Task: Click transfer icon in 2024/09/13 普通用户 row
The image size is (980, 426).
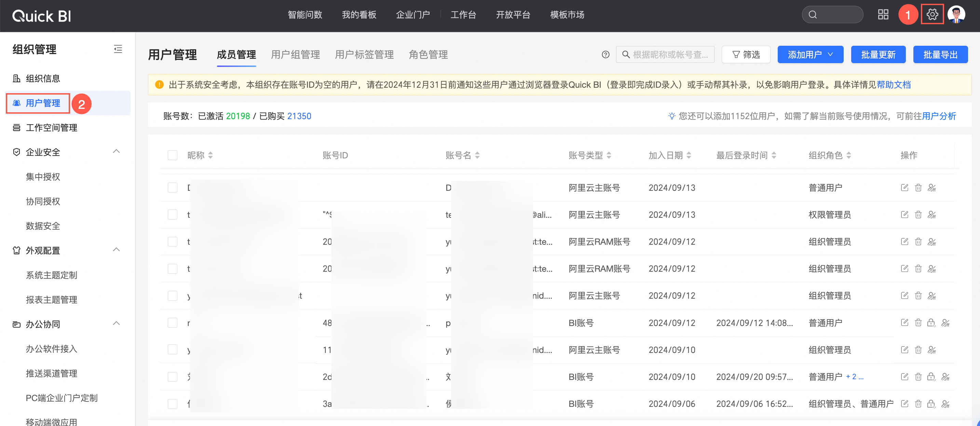Action: coord(932,187)
